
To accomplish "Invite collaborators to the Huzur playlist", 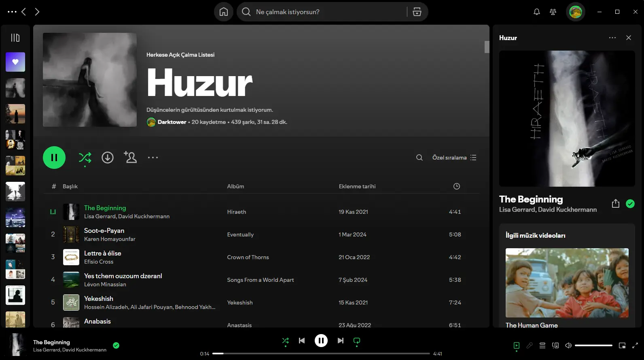I will pos(130,157).
